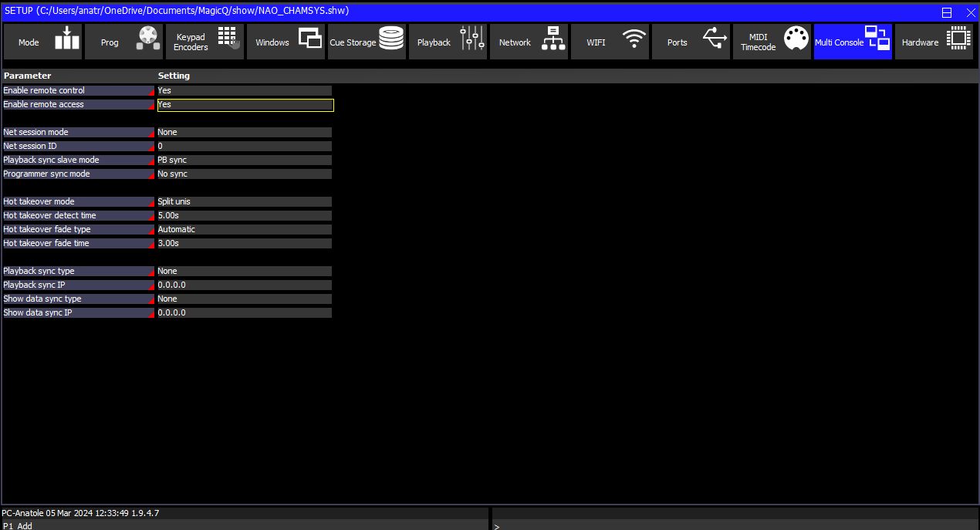Pick a Hot takeover fade type option

pyautogui.click(x=244, y=230)
